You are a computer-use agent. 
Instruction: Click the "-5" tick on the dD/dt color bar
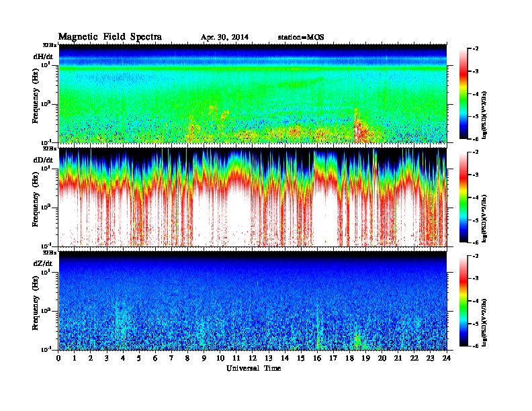click(x=476, y=220)
